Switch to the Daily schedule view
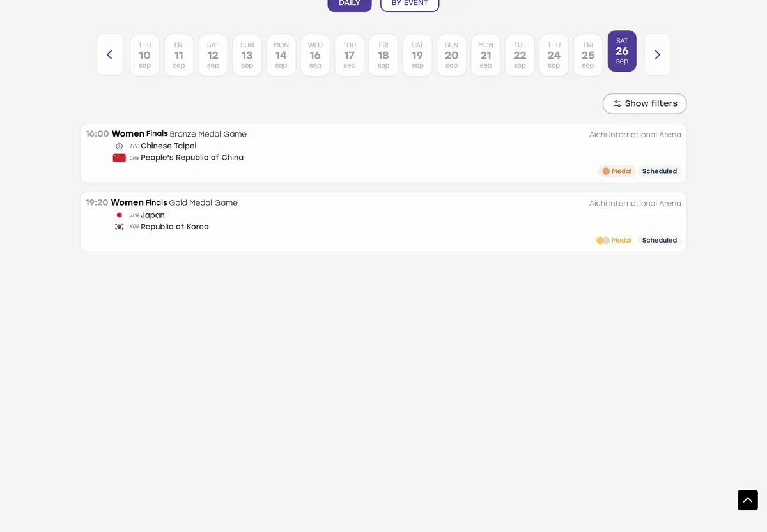The image size is (767, 532). (x=350, y=4)
